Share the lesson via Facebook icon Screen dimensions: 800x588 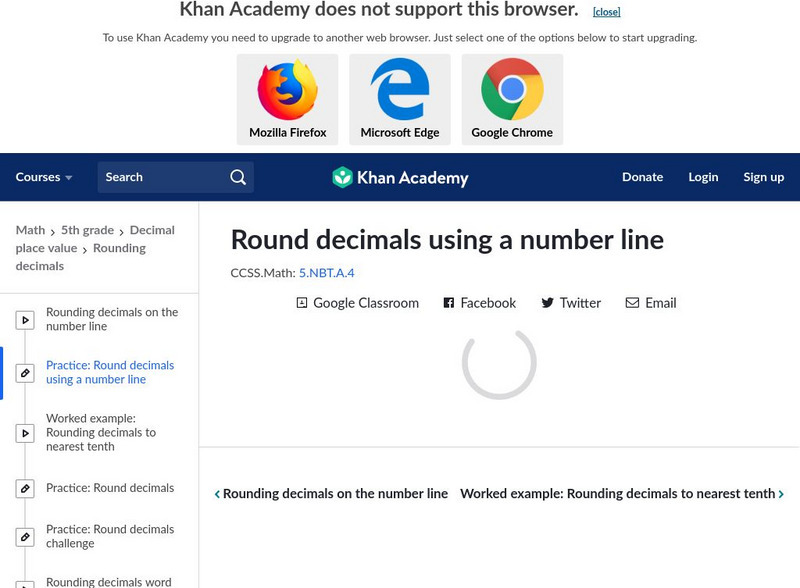coord(448,303)
